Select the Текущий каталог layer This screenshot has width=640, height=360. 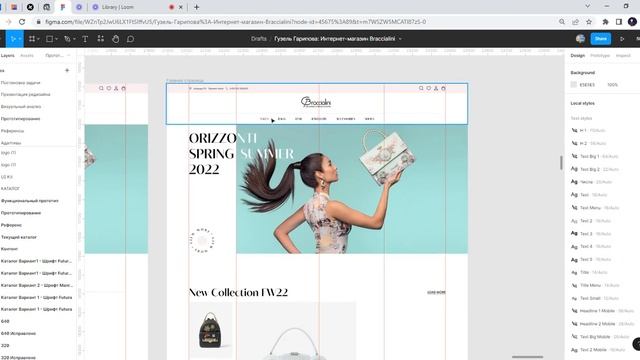tap(19, 237)
